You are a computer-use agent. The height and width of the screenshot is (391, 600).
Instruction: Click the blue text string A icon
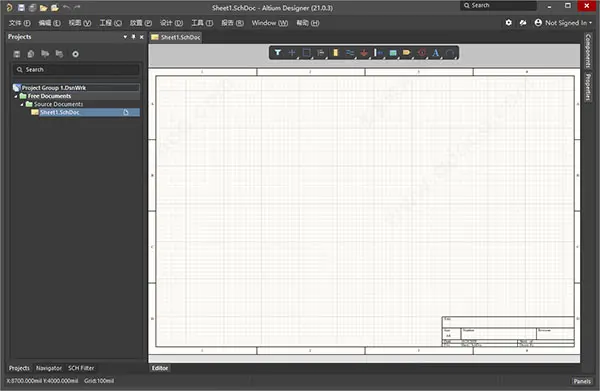point(435,53)
